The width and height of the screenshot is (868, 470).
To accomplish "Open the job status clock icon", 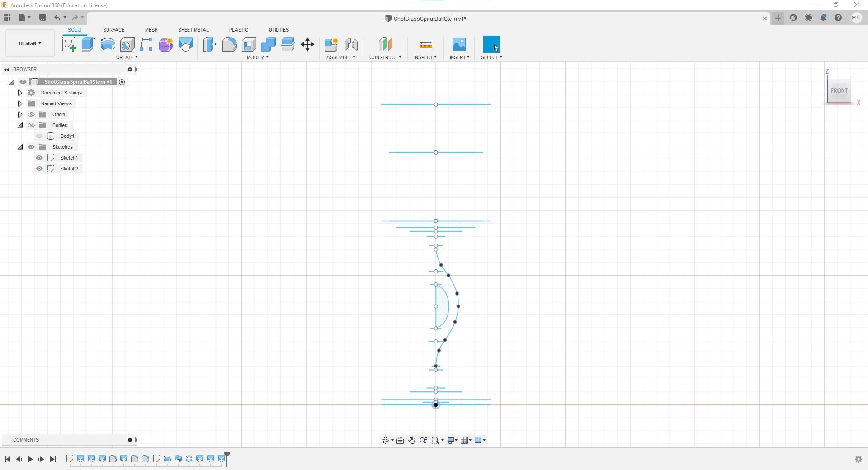I will click(x=808, y=18).
